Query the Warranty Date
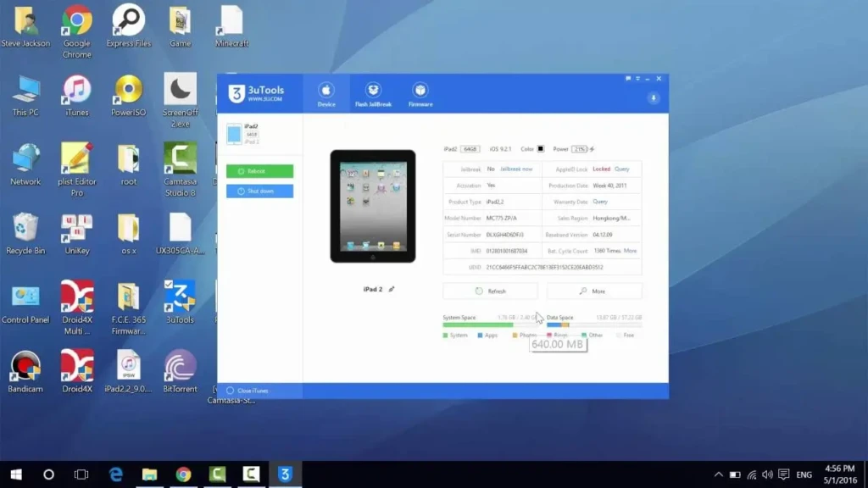Viewport: 868px width, 488px height. coord(601,202)
